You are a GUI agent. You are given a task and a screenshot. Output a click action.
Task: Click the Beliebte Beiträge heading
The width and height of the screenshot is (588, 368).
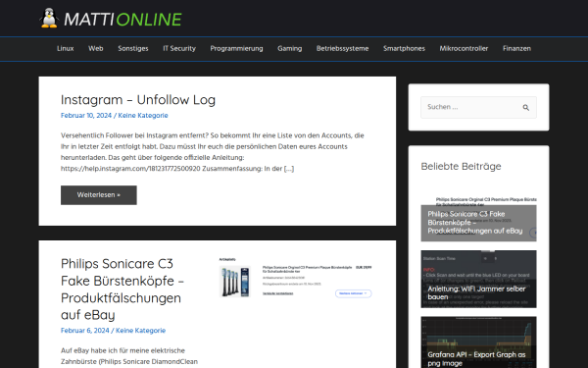(461, 167)
